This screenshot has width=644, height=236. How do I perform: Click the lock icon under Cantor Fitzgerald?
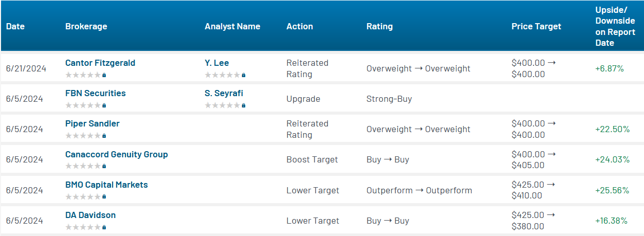click(x=104, y=75)
